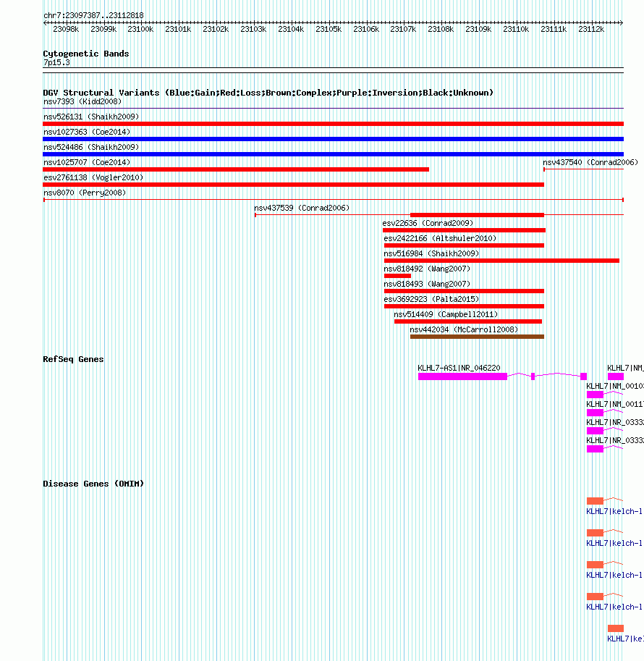Click the short nsv818492 (Wang2007) bar

(397, 276)
